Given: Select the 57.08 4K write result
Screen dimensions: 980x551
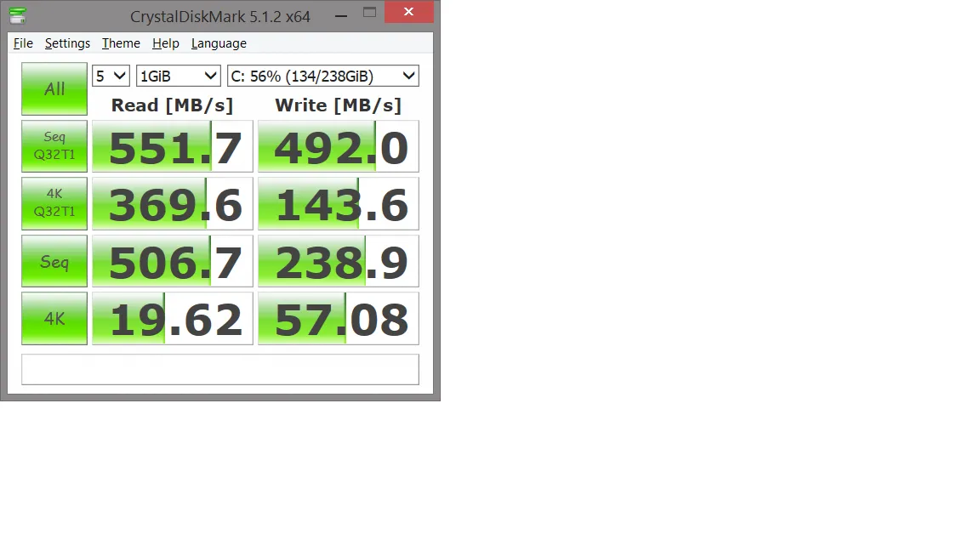Looking at the screenshot, I should pos(338,319).
